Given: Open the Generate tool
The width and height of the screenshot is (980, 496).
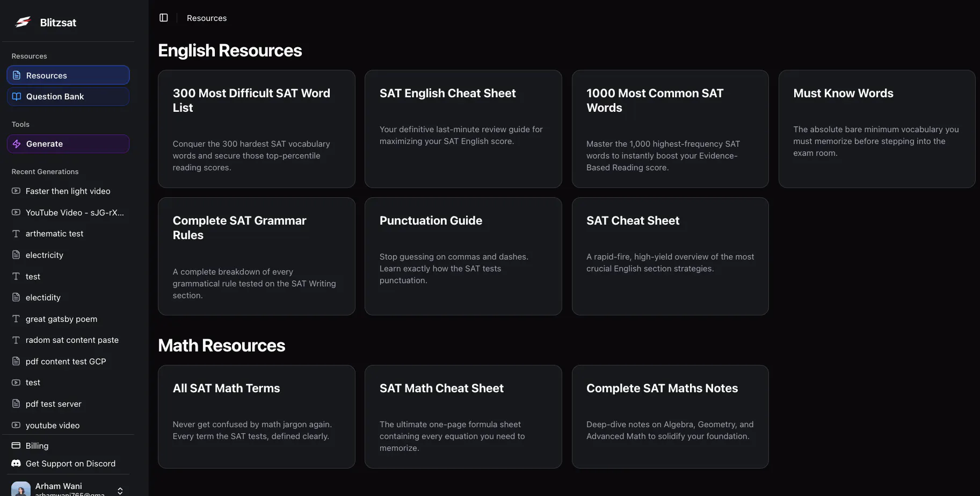Looking at the screenshot, I should 68,143.
